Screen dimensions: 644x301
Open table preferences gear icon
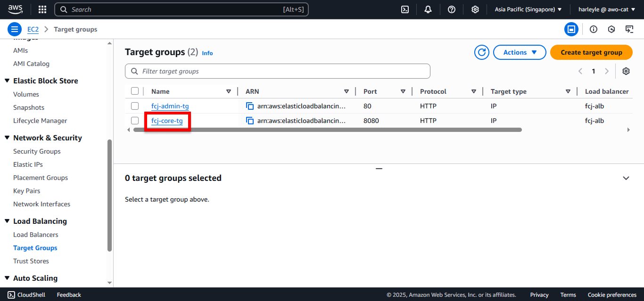click(626, 71)
